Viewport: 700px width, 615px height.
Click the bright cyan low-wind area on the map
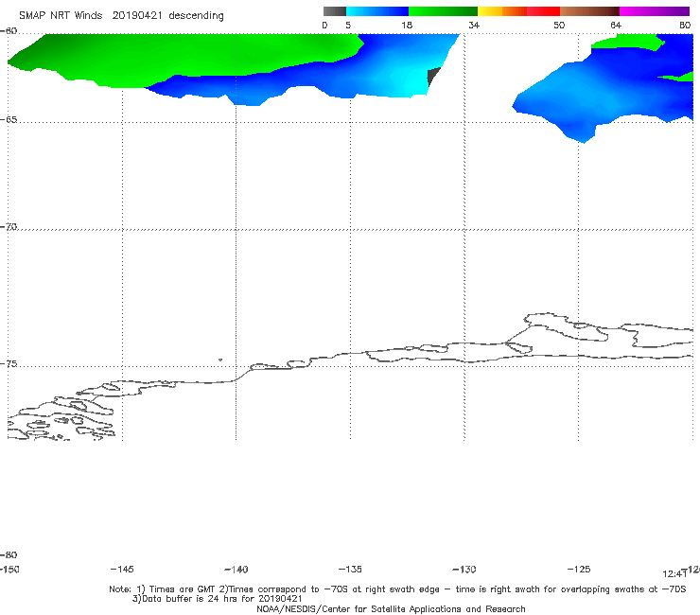[411, 82]
